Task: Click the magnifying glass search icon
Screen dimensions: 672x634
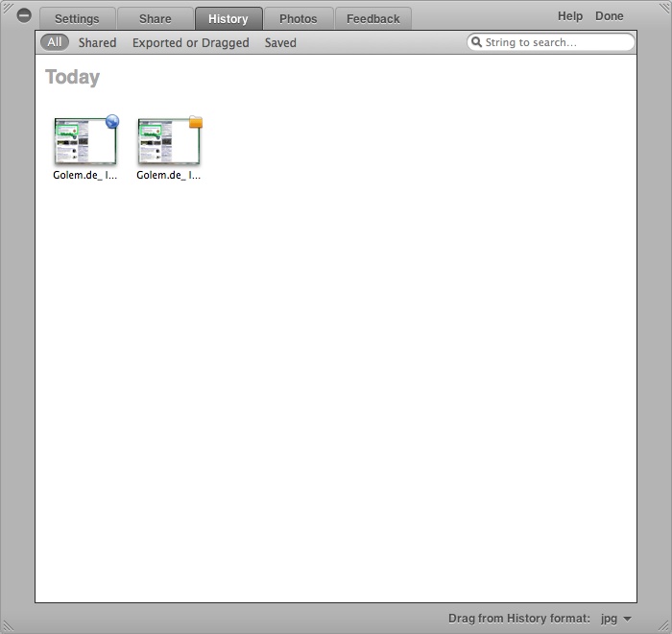Action: coord(476,42)
